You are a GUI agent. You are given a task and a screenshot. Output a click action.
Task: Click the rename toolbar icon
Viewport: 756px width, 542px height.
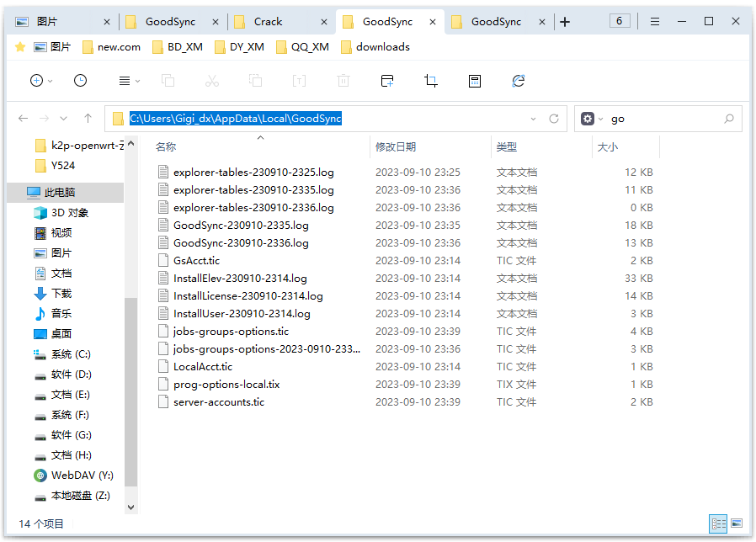pos(299,81)
